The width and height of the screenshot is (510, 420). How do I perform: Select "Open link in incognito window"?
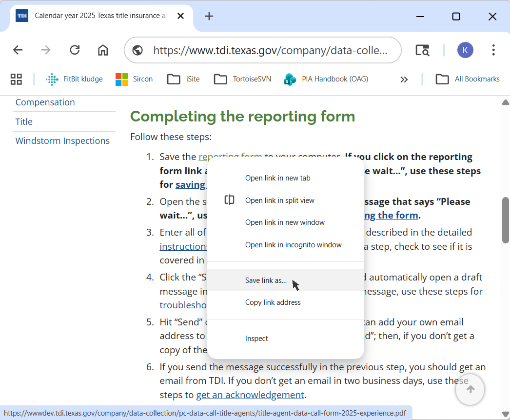(293, 245)
